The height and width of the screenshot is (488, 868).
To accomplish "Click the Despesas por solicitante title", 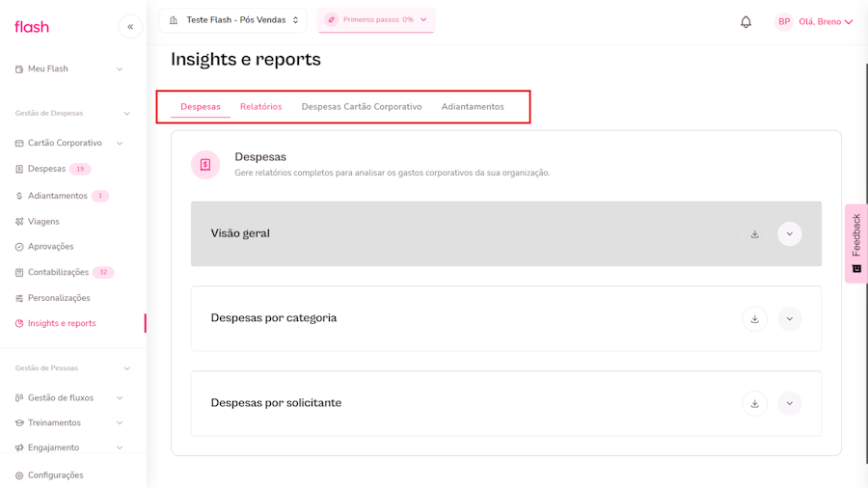I will [276, 403].
